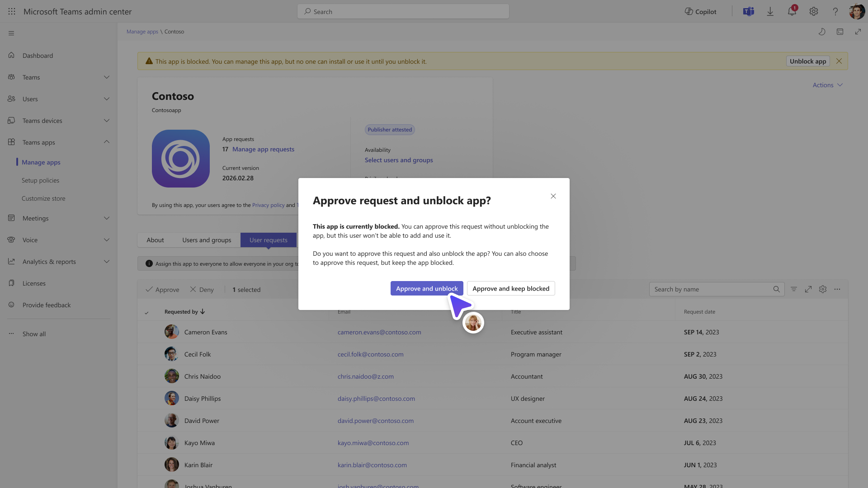The image size is (868, 488).
Task: Sort by Requested by column
Action: (185, 312)
